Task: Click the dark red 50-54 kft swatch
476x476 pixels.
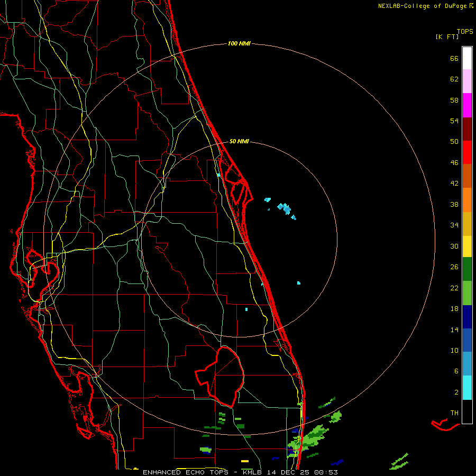Action: (467, 129)
